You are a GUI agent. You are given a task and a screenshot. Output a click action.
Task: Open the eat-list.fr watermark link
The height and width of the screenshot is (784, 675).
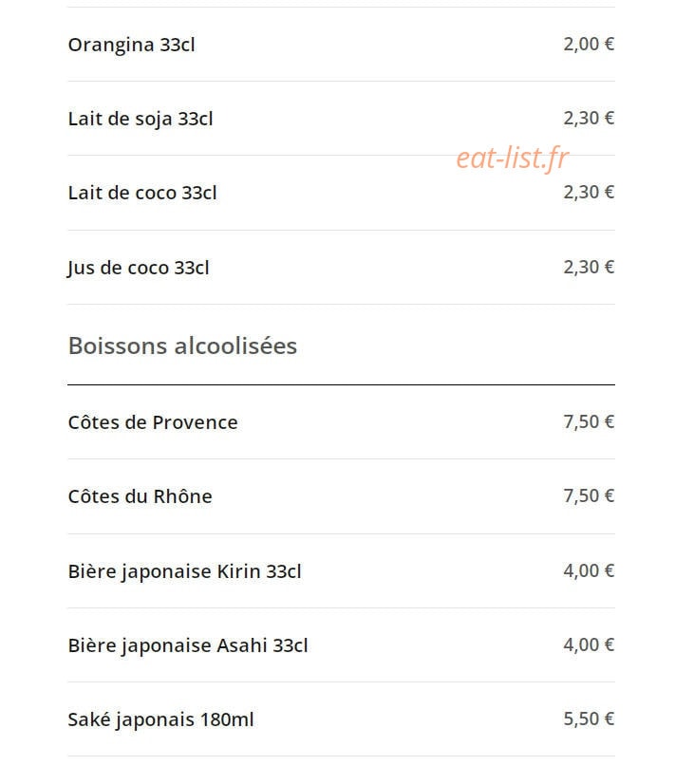tap(513, 158)
